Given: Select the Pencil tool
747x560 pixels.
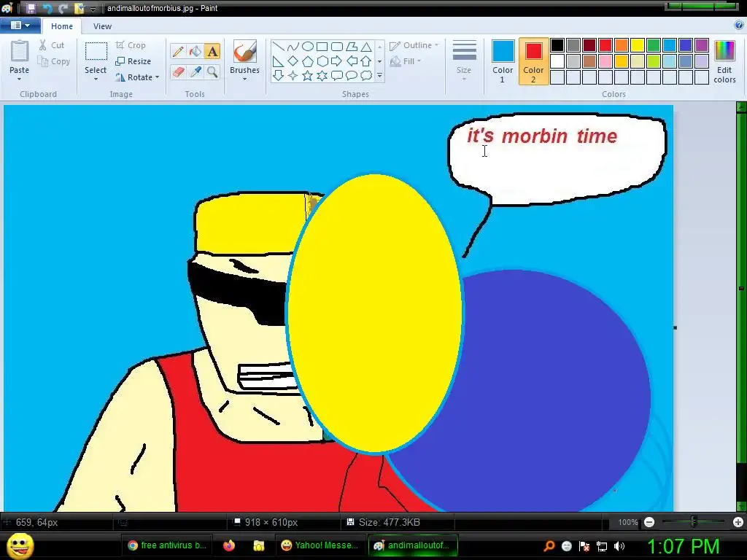Looking at the screenshot, I should (178, 51).
